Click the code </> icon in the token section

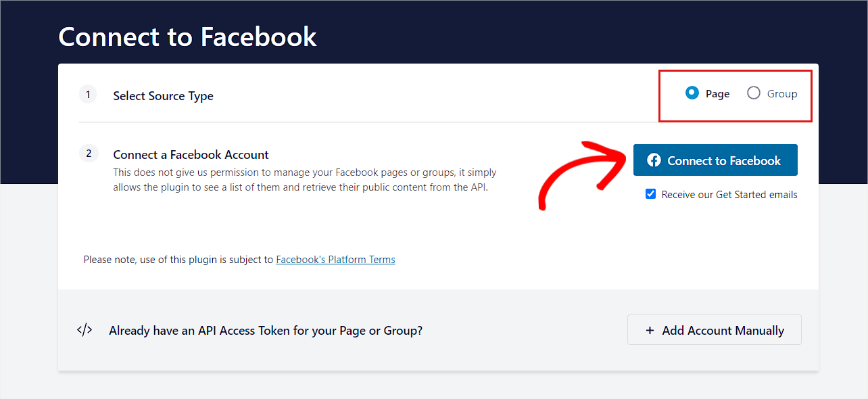[x=84, y=329]
